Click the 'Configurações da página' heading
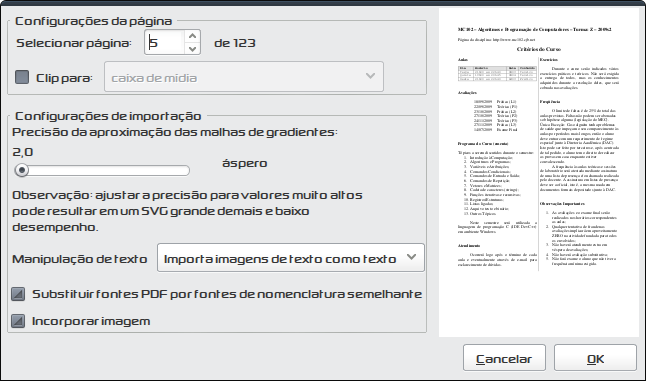 (x=94, y=21)
